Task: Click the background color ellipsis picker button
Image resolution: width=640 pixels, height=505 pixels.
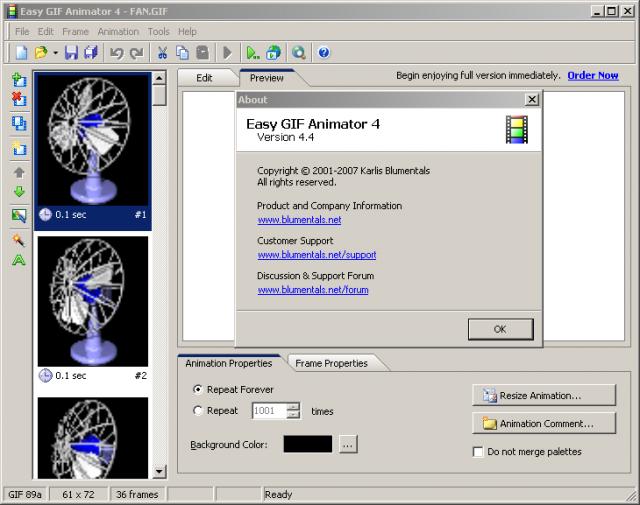Action: tap(348, 444)
